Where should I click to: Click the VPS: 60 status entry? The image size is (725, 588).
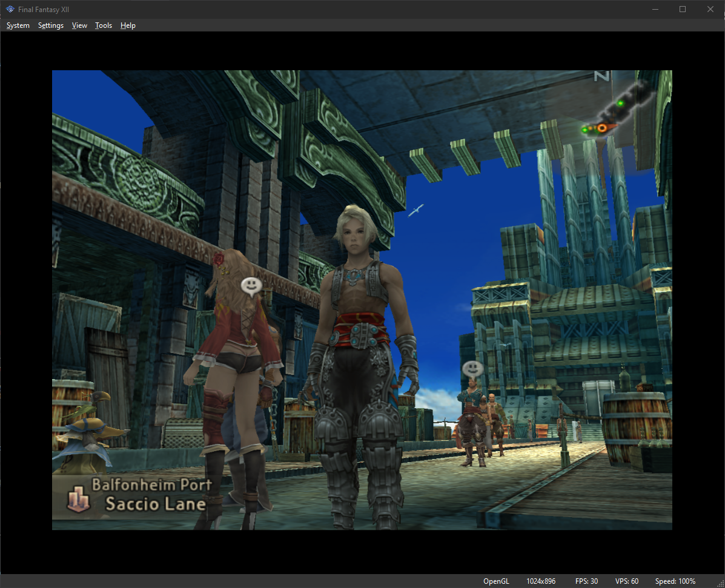626,581
